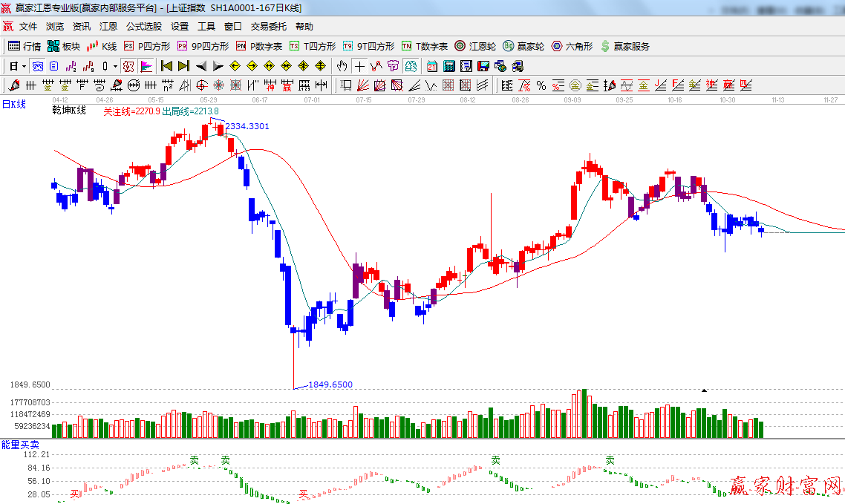Open the 江恩轮 Gann wheel tool

click(475, 46)
